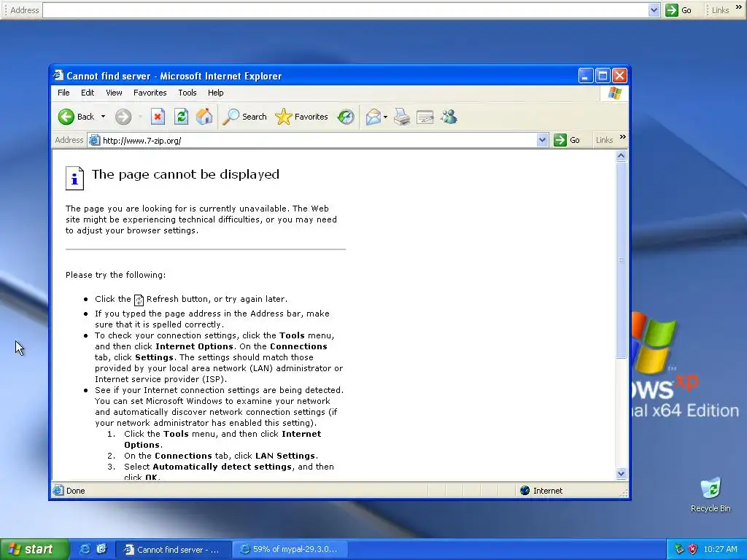Click the Windows flag logo throbber
Image resolution: width=747 pixels, height=560 pixels.
(x=614, y=93)
